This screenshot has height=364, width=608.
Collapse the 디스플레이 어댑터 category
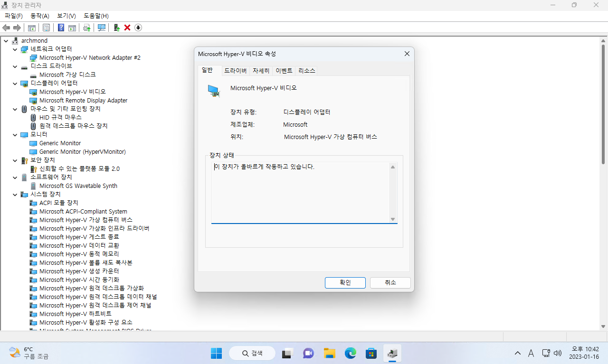click(x=15, y=84)
